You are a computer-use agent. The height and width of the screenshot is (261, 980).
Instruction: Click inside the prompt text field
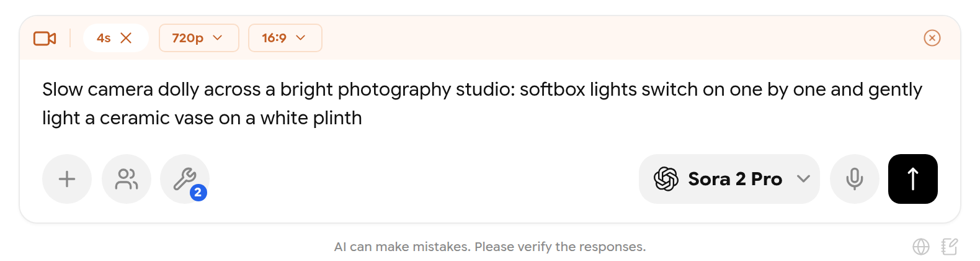(490, 103)
